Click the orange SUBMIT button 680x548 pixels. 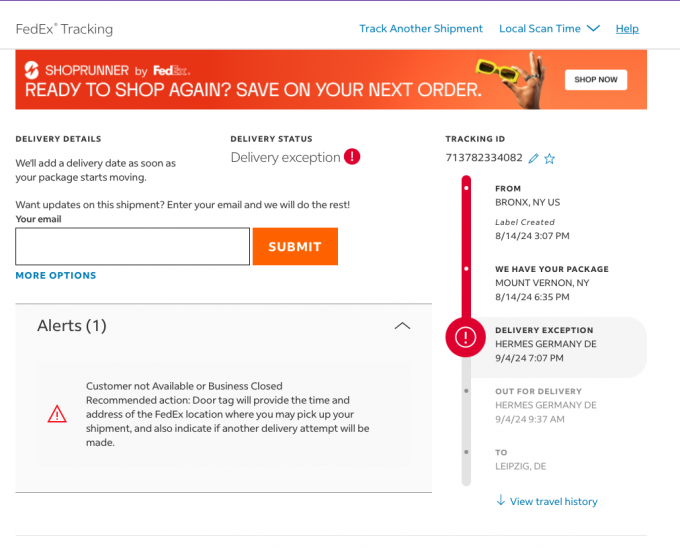point(295,246)
